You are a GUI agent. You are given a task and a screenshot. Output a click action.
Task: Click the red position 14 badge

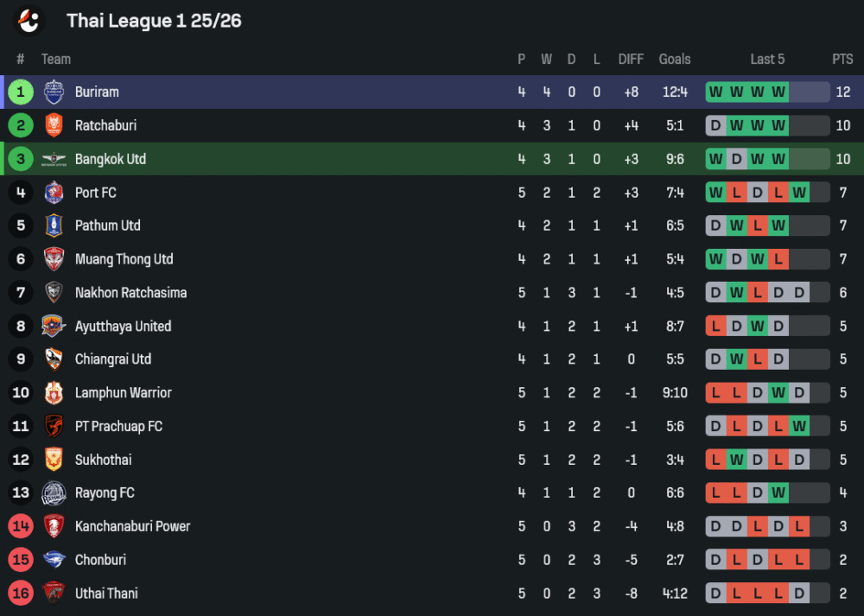[x=21, y=526]
